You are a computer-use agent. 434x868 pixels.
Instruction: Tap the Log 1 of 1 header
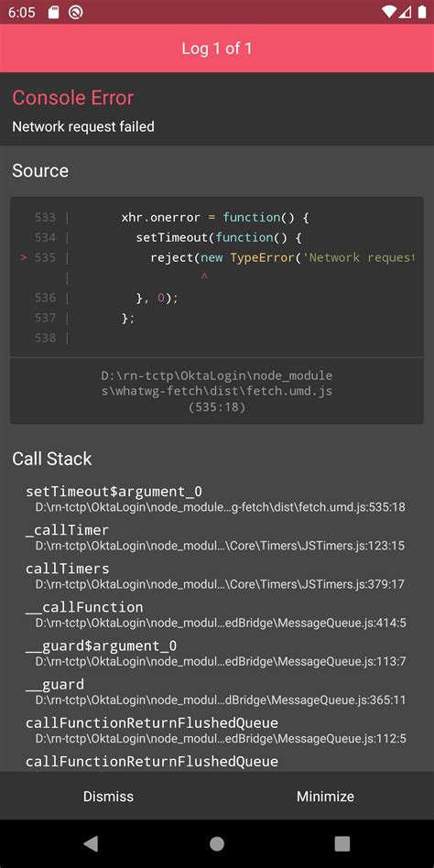coord(217,49)
